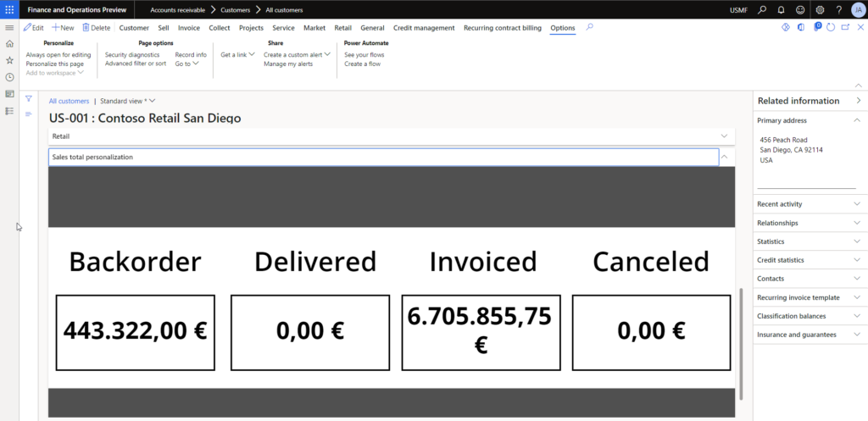The height and width of the screenshot is (421, 868).
Task: Click the USMF company selector
Action: (738, 10)
